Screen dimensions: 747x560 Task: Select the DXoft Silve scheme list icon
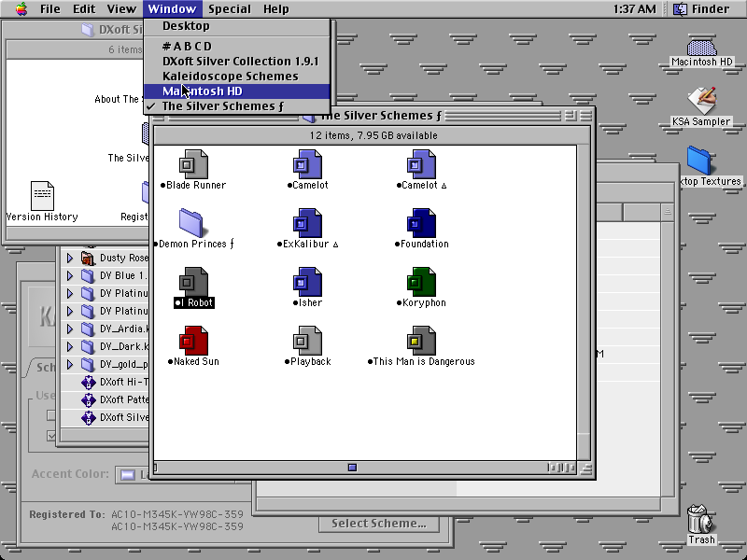pyautogui.click(x=88, y=418)
